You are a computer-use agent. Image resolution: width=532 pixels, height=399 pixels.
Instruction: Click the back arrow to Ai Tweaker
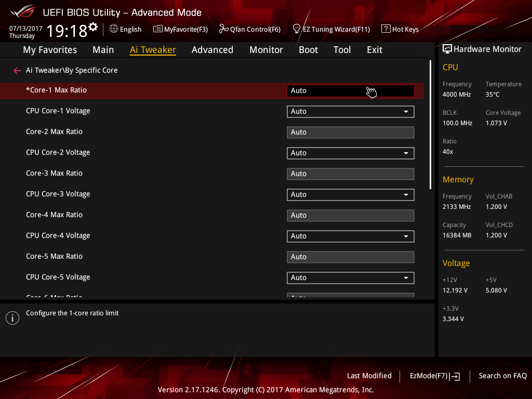pos(17,70)
